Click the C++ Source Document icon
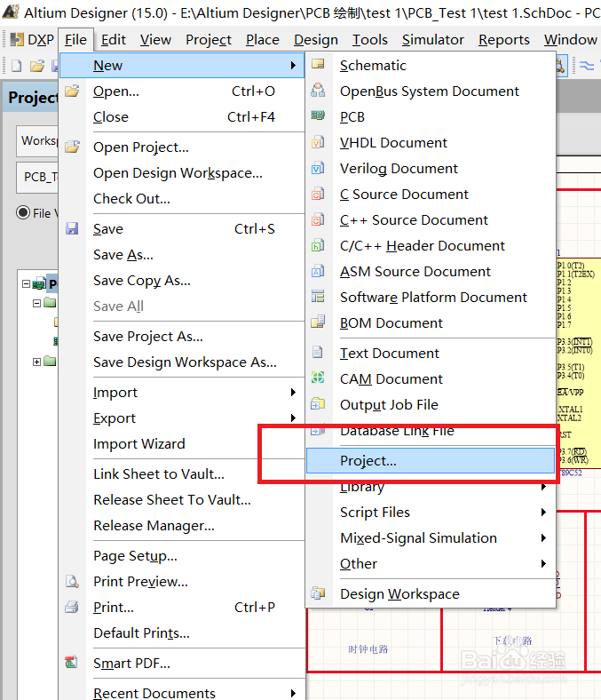This screenshot has width=601, height=700. pos(318,219)
